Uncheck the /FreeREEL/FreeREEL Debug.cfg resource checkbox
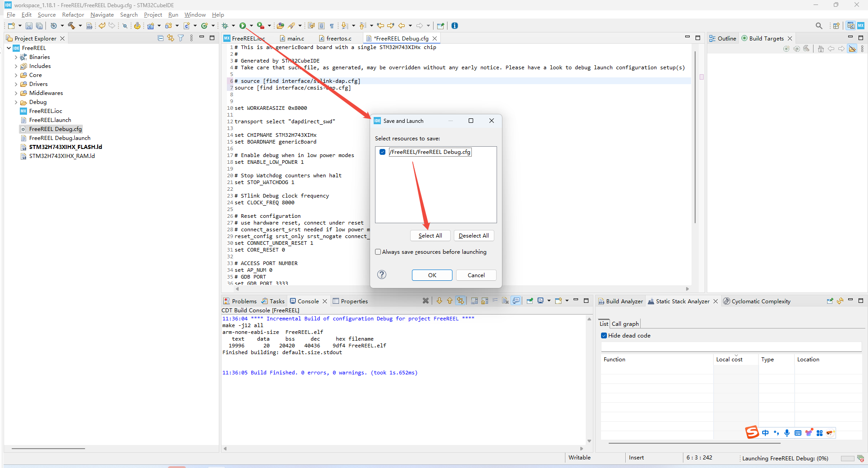 click(382, 152)
